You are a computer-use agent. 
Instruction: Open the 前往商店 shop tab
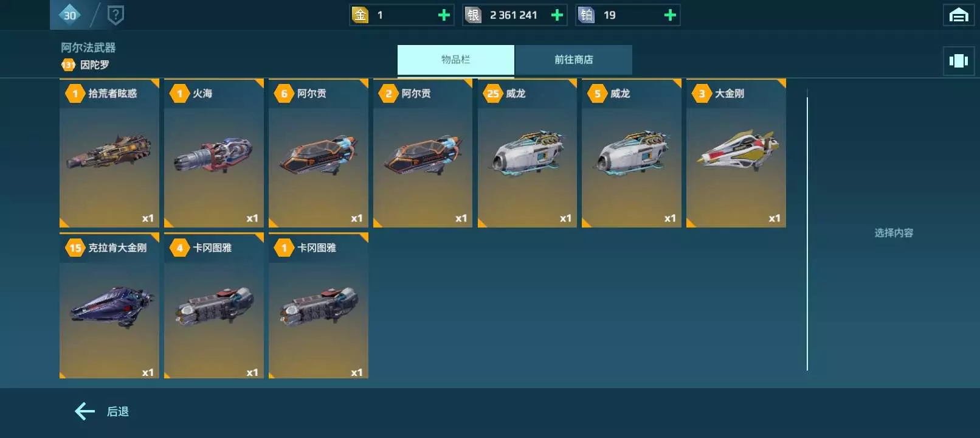click(573, 60)
